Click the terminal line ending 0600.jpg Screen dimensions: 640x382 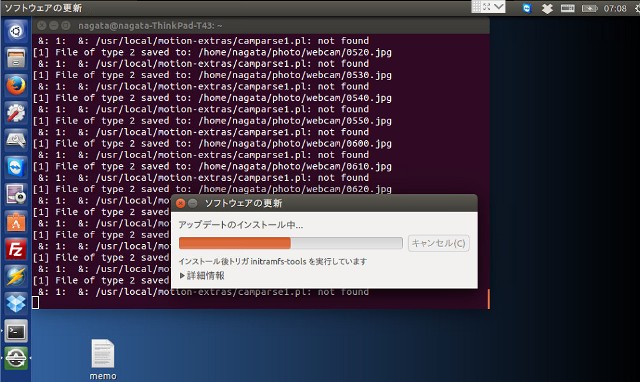click(212, 144)
